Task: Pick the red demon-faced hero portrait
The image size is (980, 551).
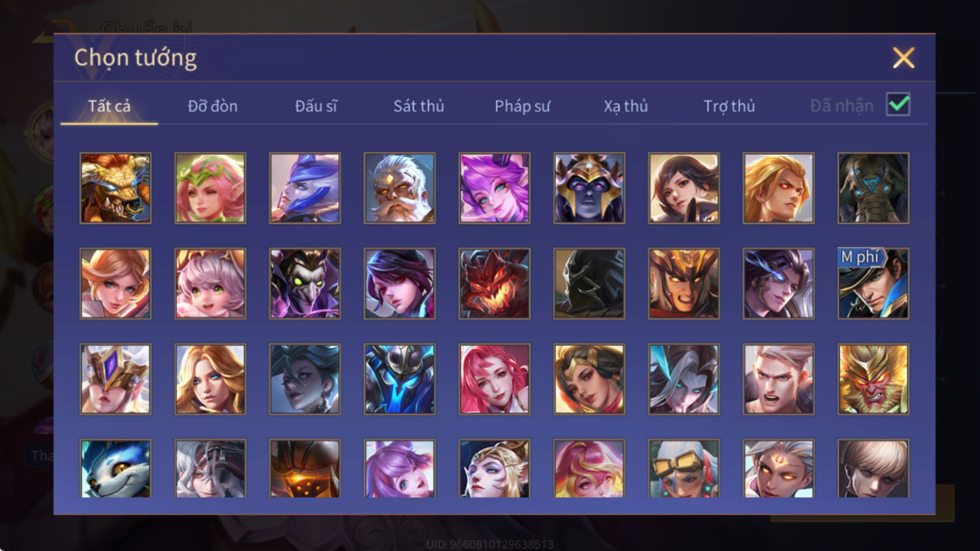Action: pyautogui.click(x=494, y=283)
